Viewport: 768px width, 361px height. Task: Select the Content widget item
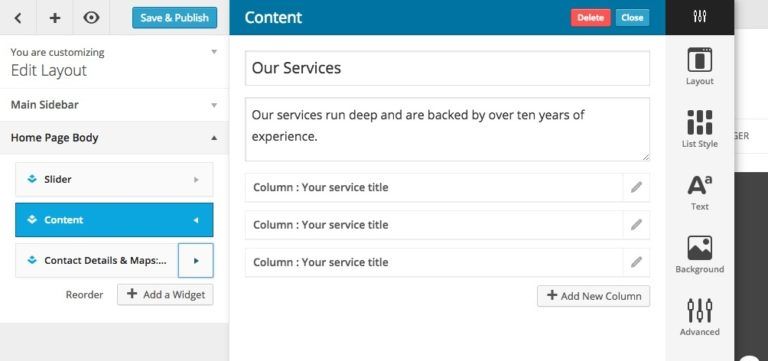(114, 220)
